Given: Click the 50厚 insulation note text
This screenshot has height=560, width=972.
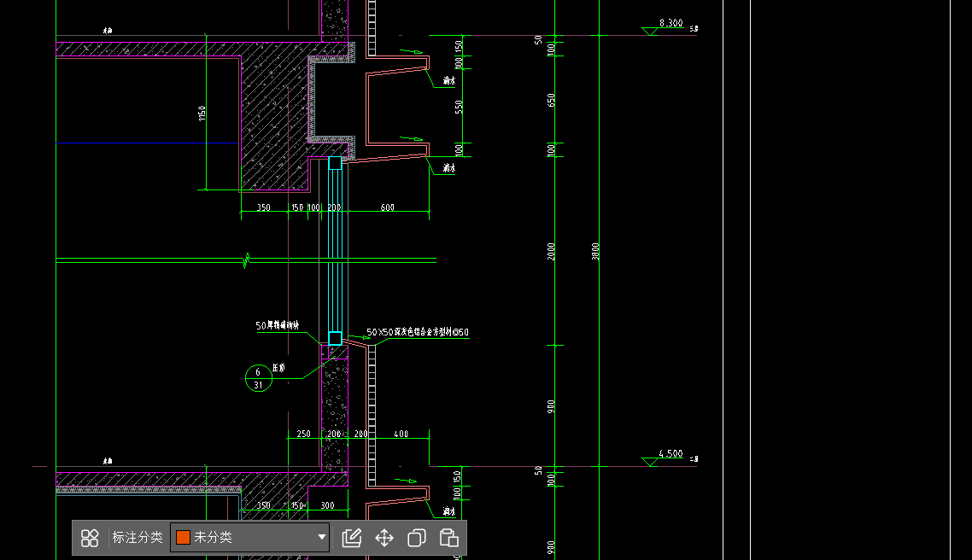Looking at the screenshot, I should (x=277, y=325).
